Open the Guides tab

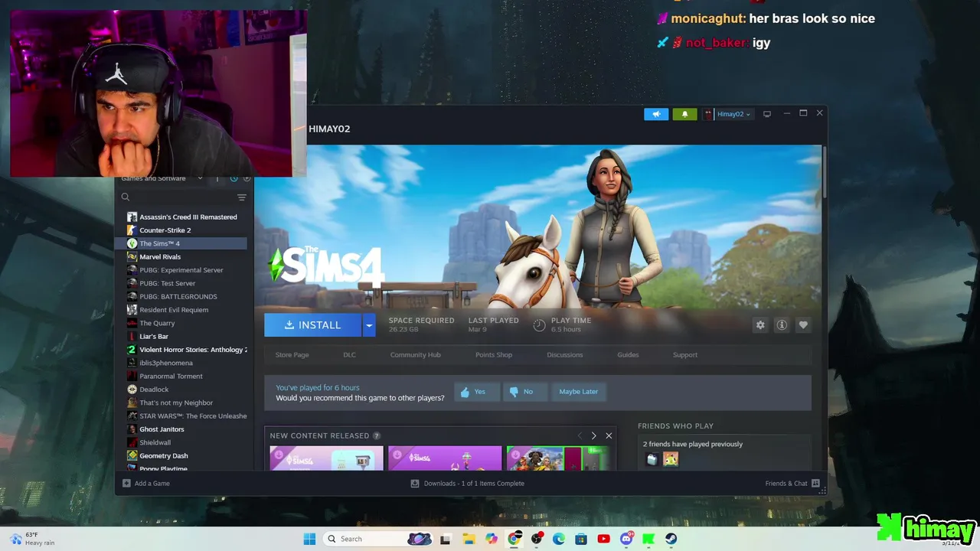628,355
